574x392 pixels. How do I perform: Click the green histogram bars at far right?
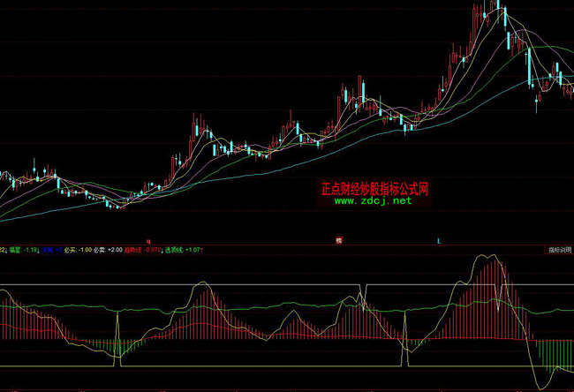(552, 351)
